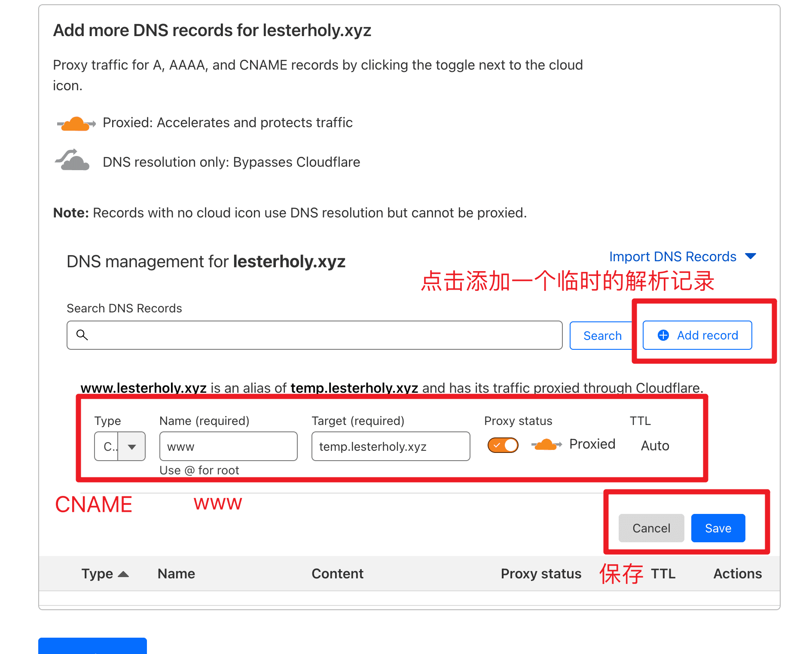Cancel the new DNS record
Viewport: 812px width, 654px height.
651,528
